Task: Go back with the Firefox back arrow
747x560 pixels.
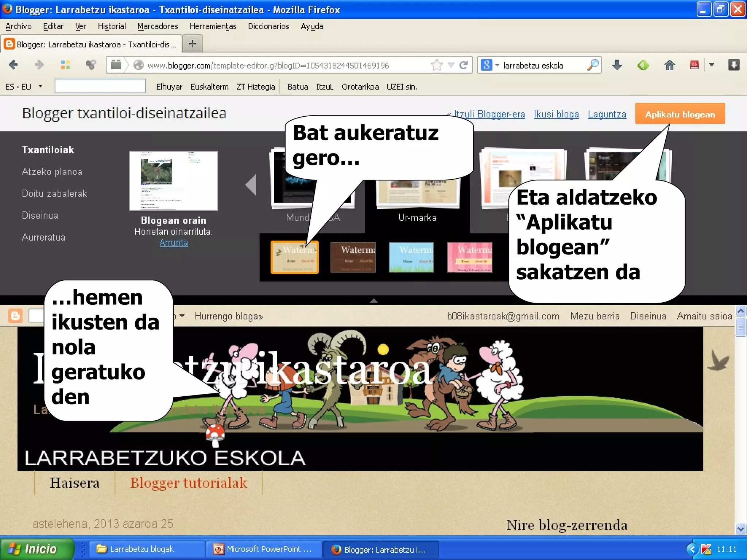Action: [13, 65]
